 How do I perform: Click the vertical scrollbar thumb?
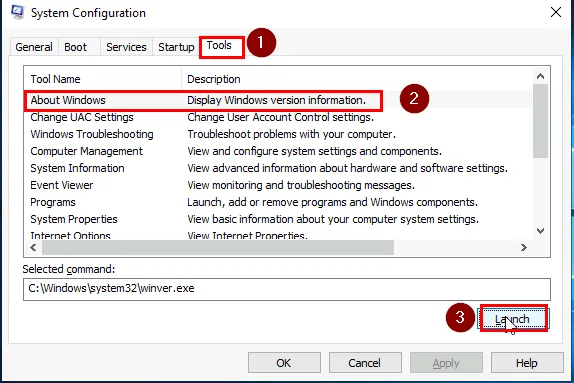pos(540,121)
